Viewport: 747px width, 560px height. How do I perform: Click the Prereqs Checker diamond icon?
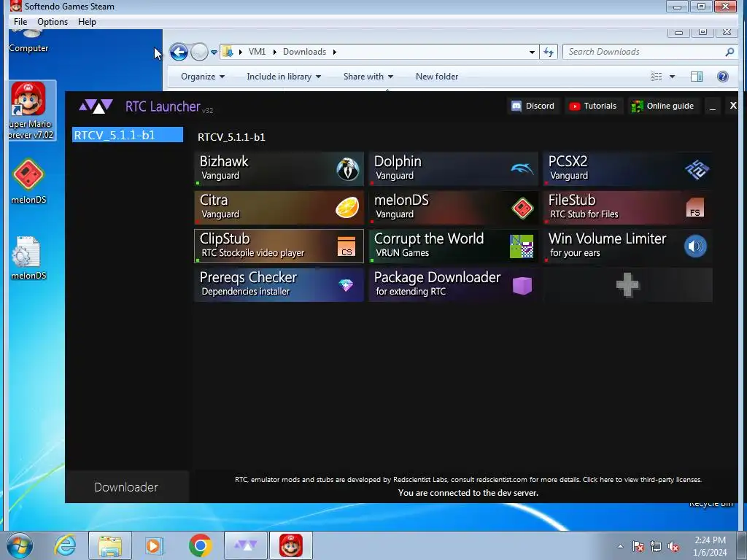point(346,285)
